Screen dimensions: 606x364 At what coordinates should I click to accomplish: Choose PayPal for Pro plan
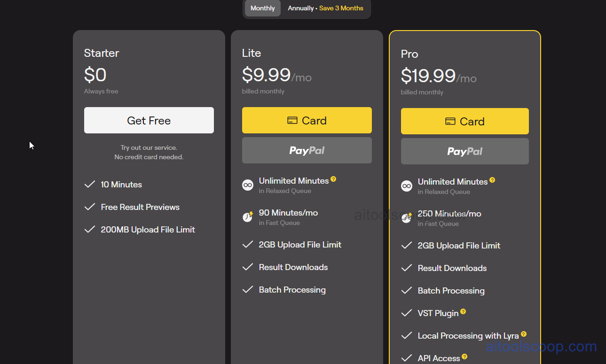tap(465, 151)
